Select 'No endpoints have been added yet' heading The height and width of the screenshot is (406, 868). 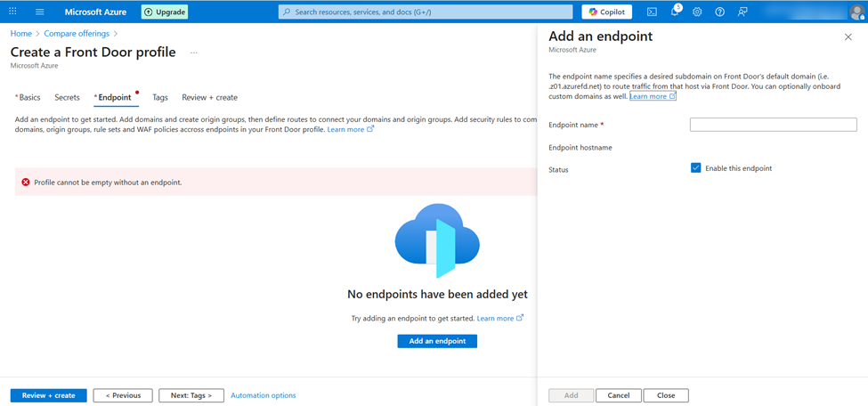click(x=437, y=295)
